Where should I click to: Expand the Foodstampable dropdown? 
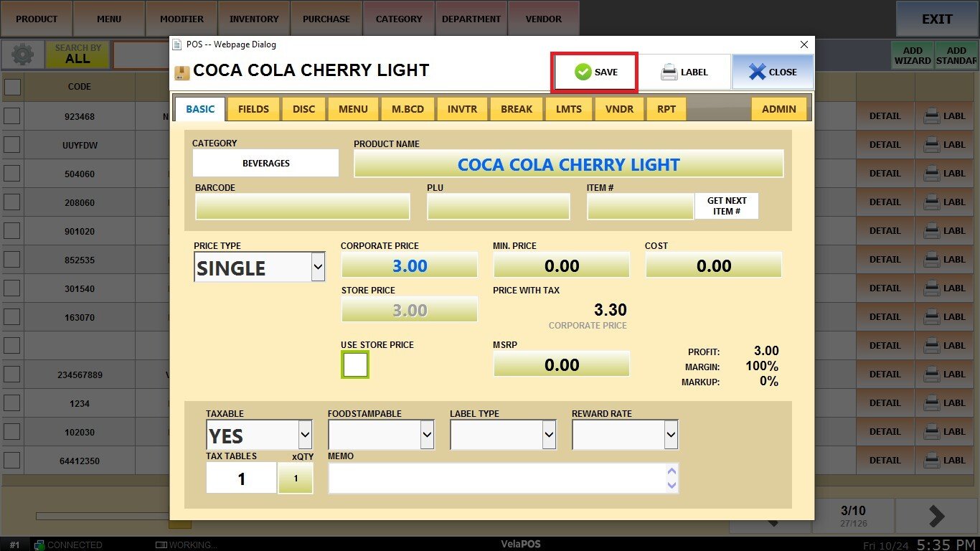[x=427, y=435]
